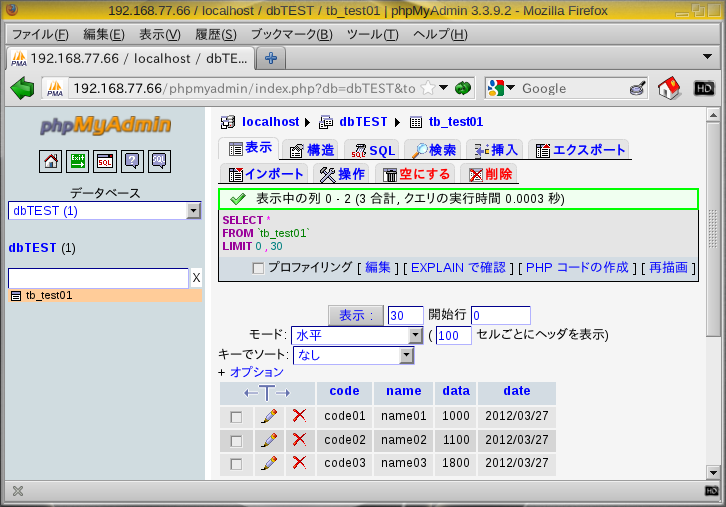This screenshot has width=726, height=507.
Task: Edit row code03 with pencil icon
Action: point(269,463)
